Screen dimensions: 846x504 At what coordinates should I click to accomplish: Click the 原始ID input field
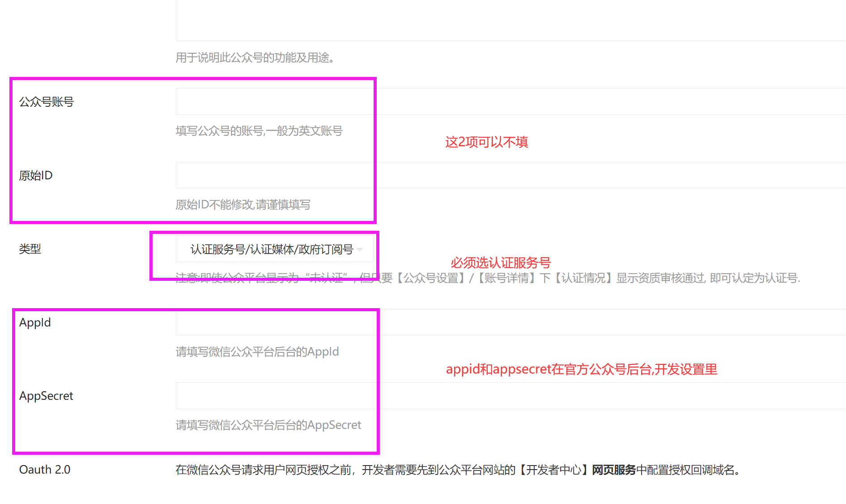pos(510,175)
